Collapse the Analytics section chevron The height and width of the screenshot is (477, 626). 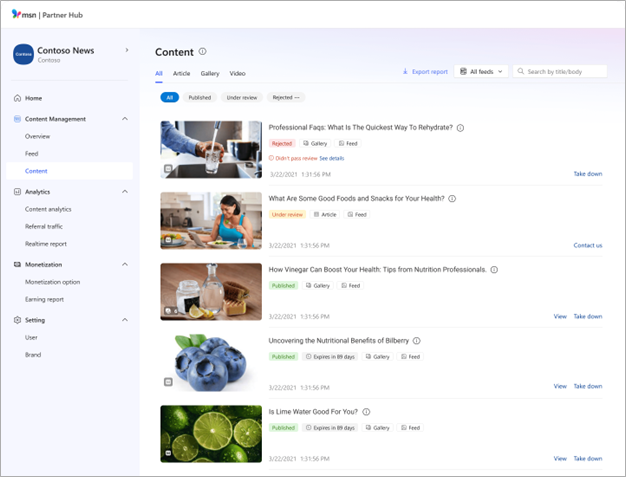125,191
